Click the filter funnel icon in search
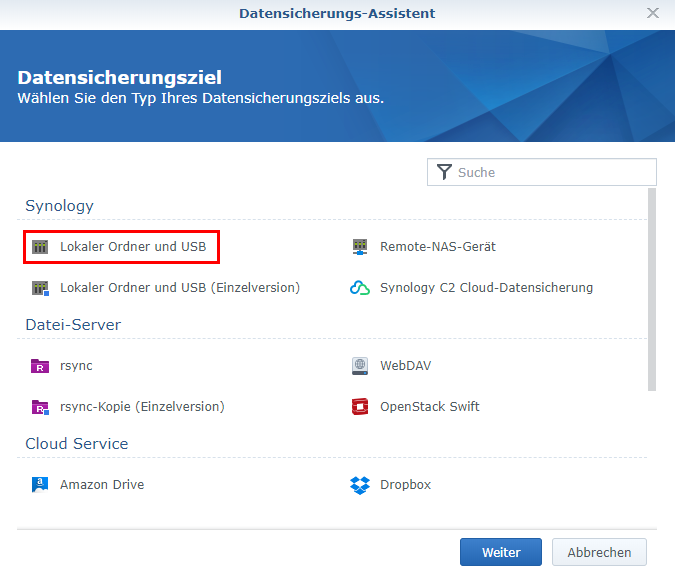The height and width of the screenshot is (572, 675). coord(444,172)
